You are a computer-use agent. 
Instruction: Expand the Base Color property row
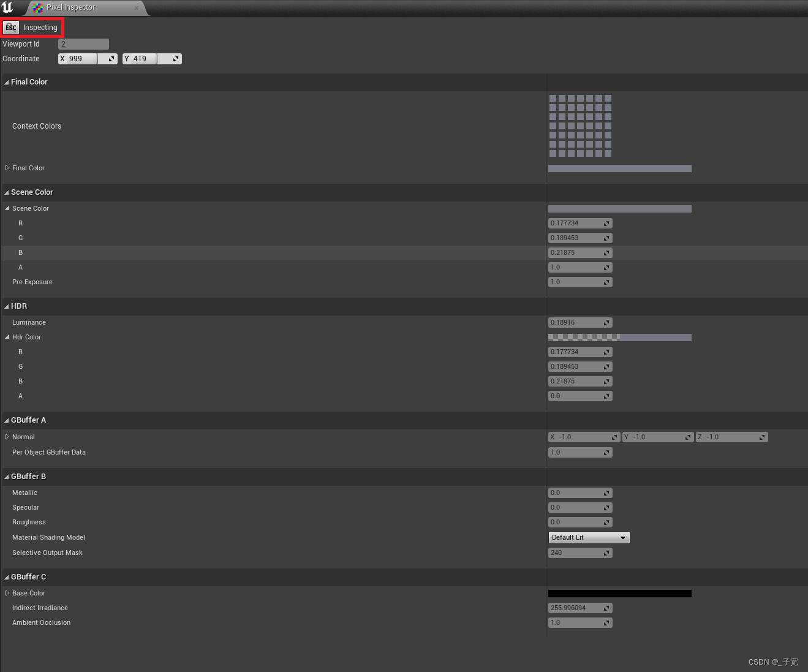[x=7, y=593]
